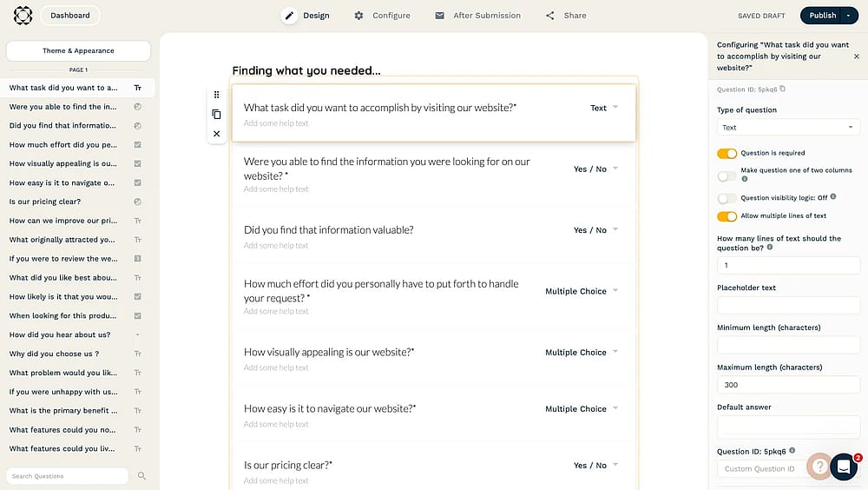Image resolution: width=868 pixels, height=490 pixels.
Task: Grab the drag handle icon for the selected question
Action: [216, 95]
